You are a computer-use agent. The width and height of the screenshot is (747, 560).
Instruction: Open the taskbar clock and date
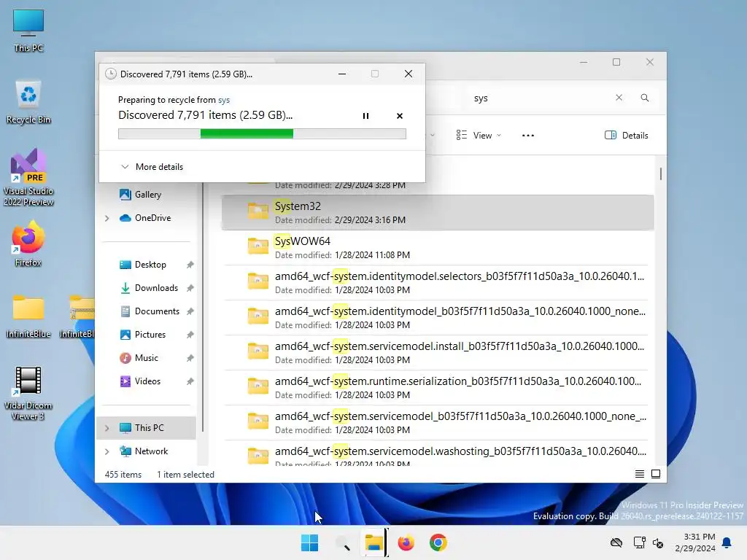tap(695, 542)
